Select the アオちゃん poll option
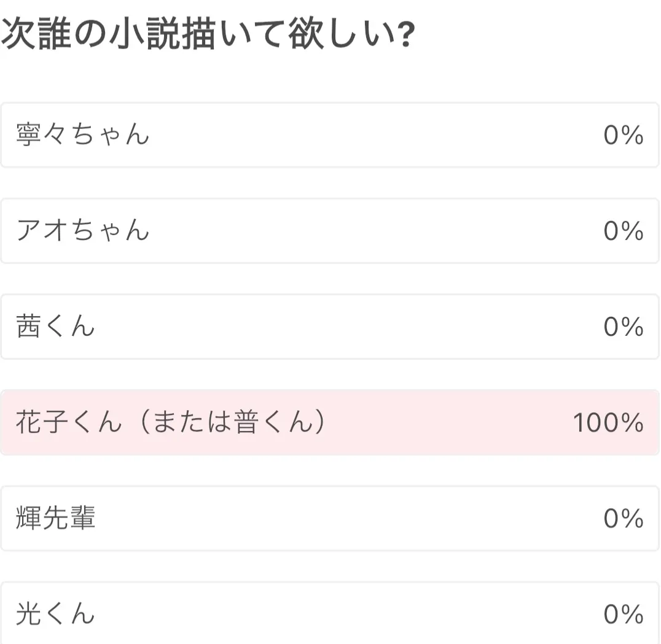The width and height of the screenshot is (661, 644). point(330,231)
